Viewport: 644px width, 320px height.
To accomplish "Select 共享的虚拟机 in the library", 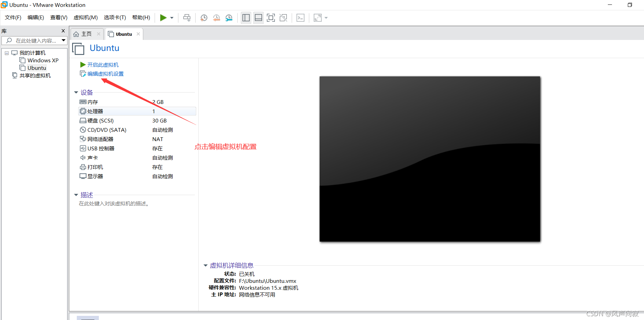I will click(x=35, y=76).
